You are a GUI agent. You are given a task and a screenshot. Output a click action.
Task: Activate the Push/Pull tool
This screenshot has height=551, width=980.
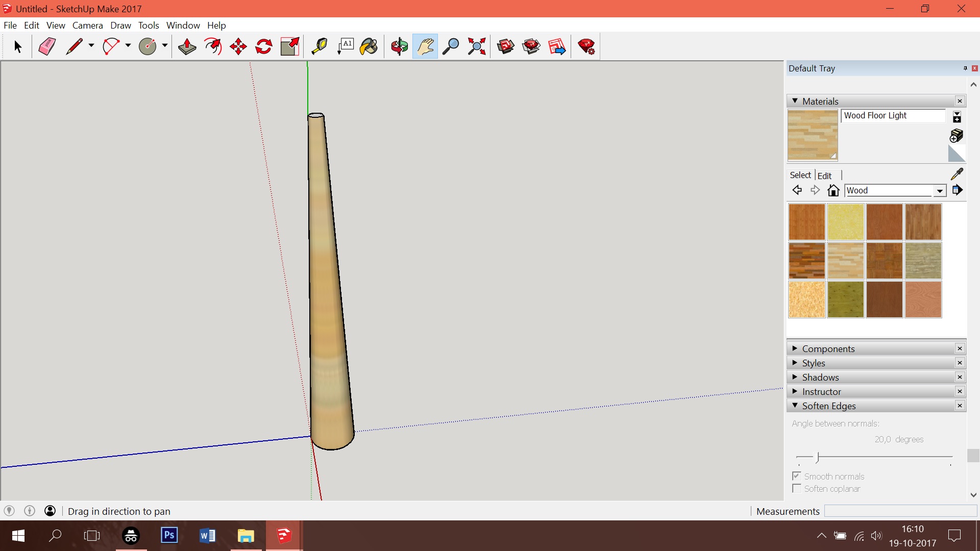[187, 46]
